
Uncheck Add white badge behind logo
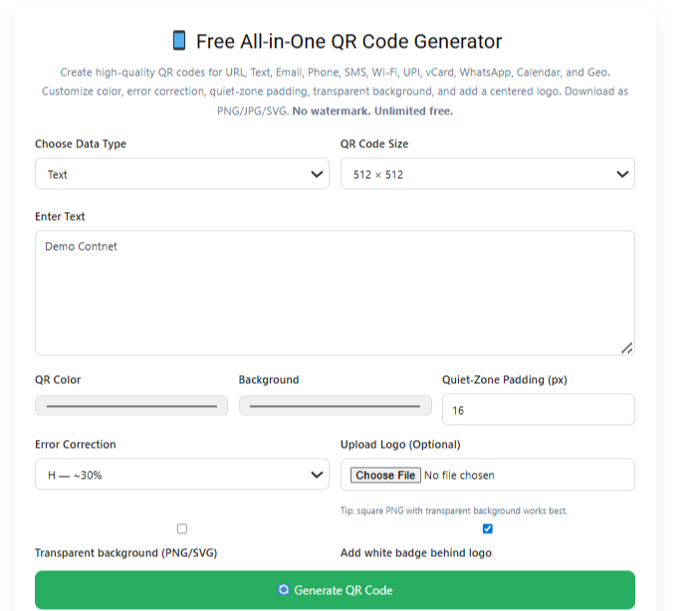point(487,528)
